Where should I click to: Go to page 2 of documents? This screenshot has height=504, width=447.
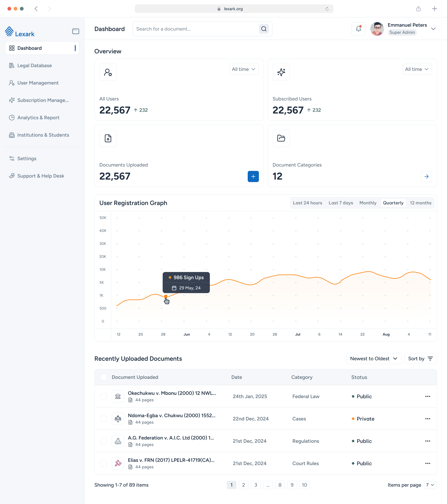tap(243, 485)
